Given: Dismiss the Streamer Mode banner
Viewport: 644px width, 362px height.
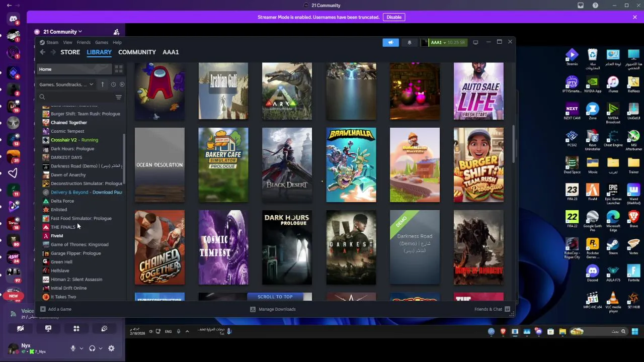Looking at the screenshot, I should click(x=635, y=17).
